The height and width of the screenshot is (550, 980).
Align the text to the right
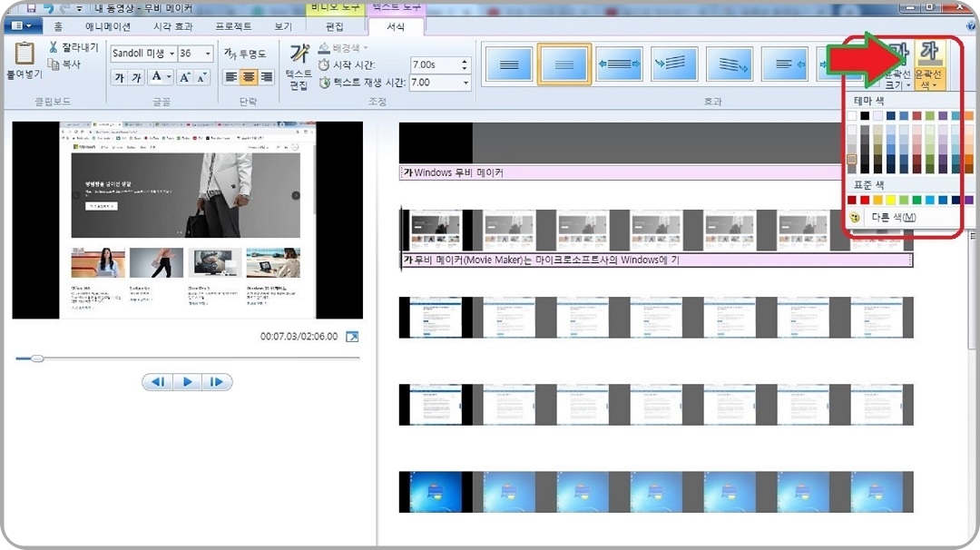(266, 77)
